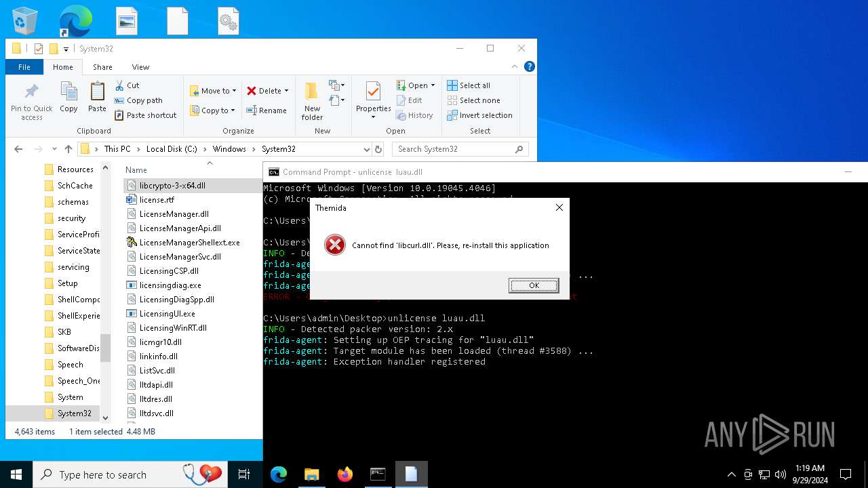868x488 pixels.
Task: Expand the address bar history dropdown
Action: click(x=366, y=149)
